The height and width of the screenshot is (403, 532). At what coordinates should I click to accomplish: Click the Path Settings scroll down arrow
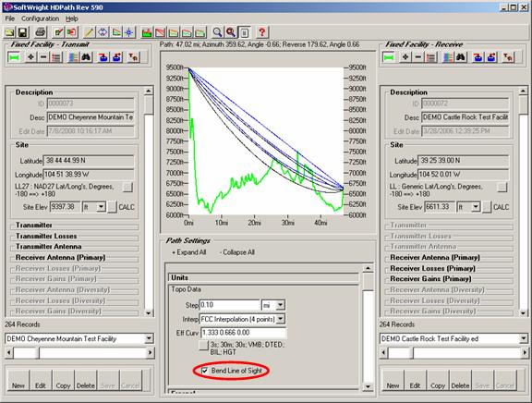(368, 386)
